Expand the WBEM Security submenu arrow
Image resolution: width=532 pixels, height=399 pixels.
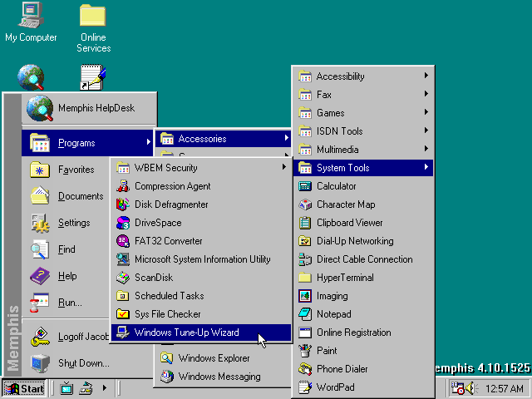point(284,167)
